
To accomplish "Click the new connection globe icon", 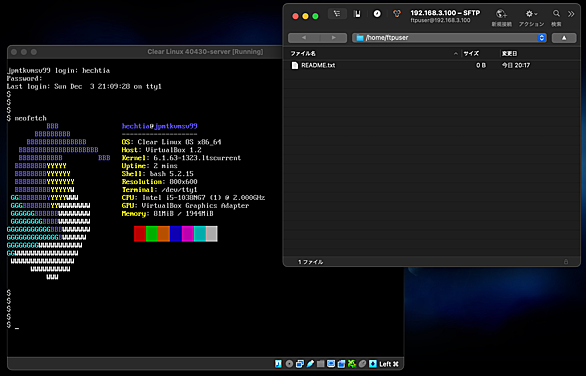I will [501, 14].
